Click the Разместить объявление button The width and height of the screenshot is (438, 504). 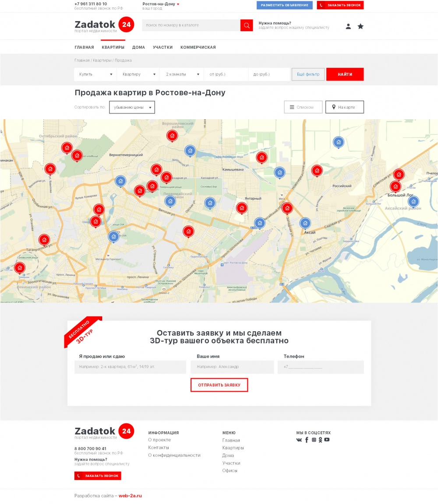pyautogui.click(x=284, y=5)
